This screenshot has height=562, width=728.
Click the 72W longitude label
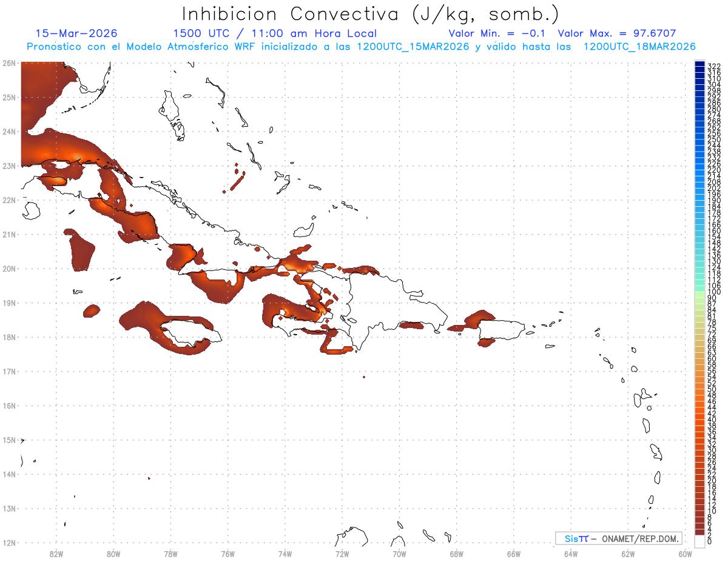[342, 553]
